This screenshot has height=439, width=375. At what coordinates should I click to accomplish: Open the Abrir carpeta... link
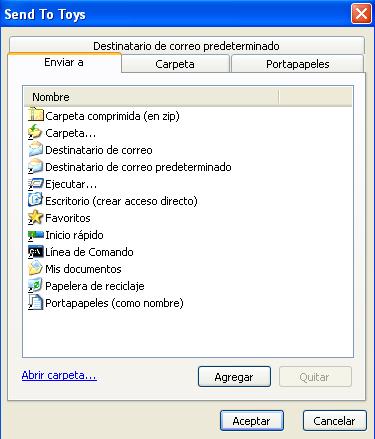tap(59, 375)
